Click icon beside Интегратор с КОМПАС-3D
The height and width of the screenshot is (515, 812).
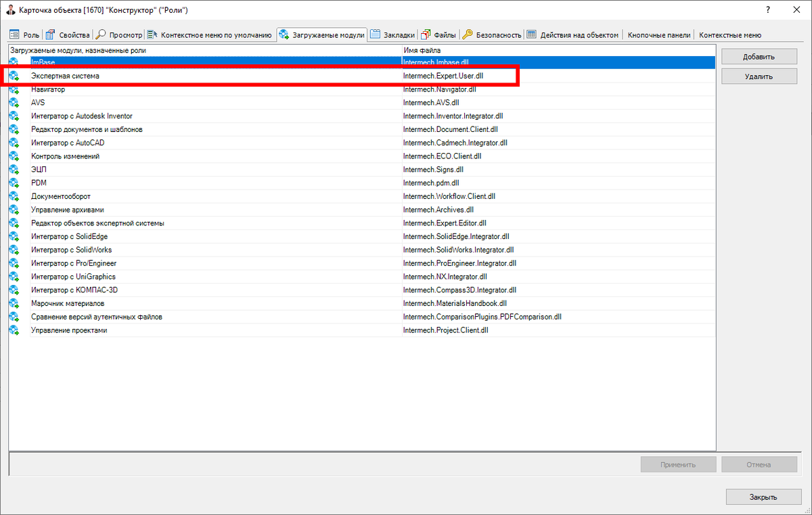point(14,290)
